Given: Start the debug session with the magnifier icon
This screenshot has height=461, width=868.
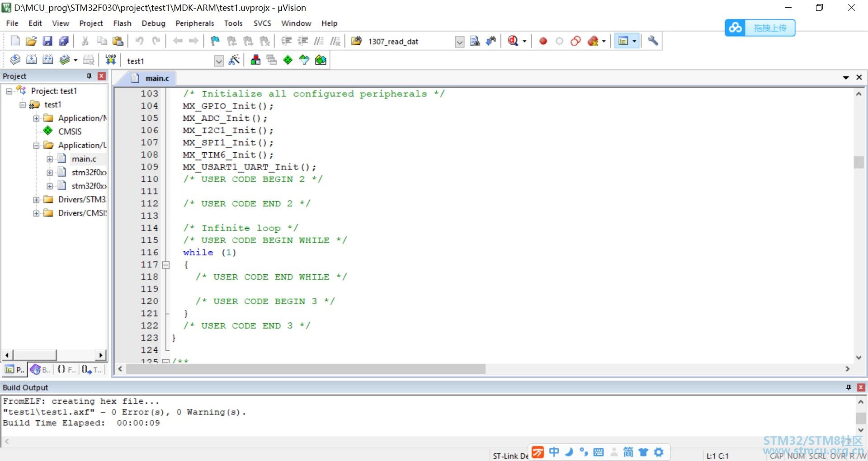Looking at the screenshot, I should (x=513, y=41).
